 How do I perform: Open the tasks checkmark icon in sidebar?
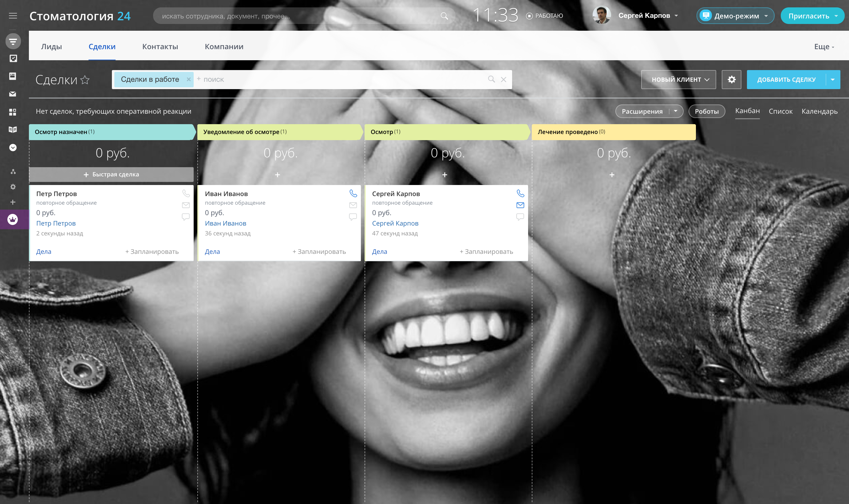pyautogui.click(x=13, y=58)
